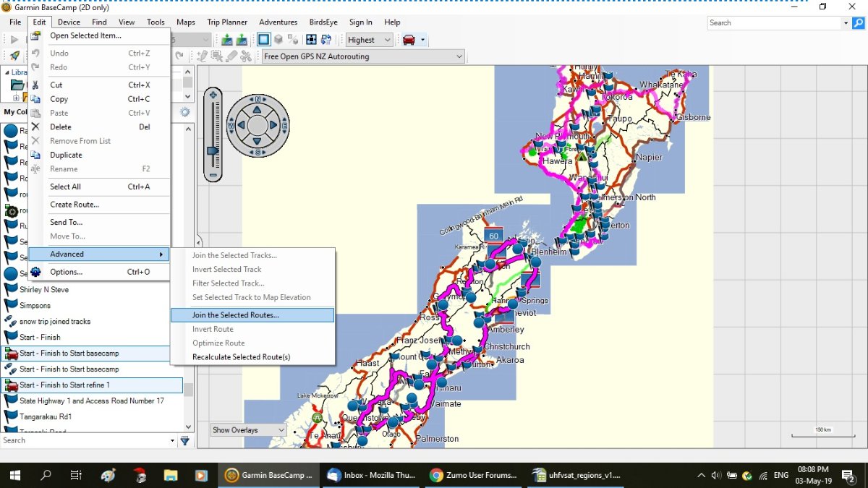The height and width of the screenshot is (488, 868).
Task: Open the Trip Planner menu
Action: (x=227, y=22)
